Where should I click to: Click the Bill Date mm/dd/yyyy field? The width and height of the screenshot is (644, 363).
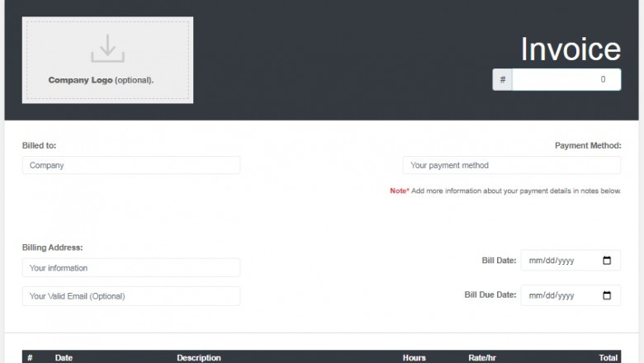(571, 261)
